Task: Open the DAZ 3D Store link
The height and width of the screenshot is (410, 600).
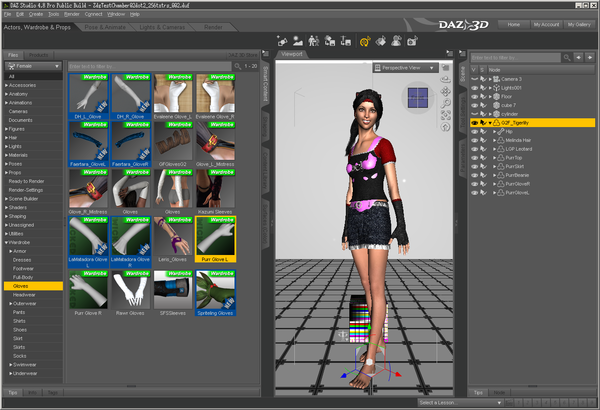Action: coord(243,55)
